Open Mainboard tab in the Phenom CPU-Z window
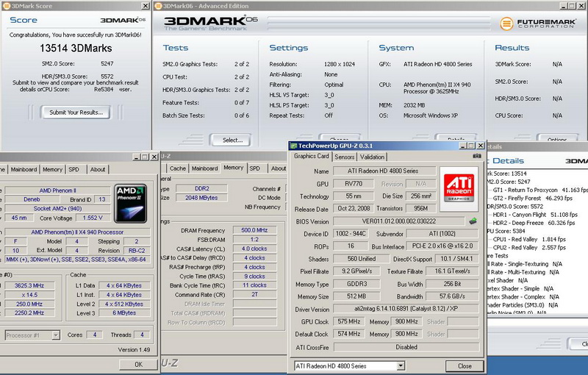The height and width of the screenshot is (375, 588). click(x=24, y=170)
